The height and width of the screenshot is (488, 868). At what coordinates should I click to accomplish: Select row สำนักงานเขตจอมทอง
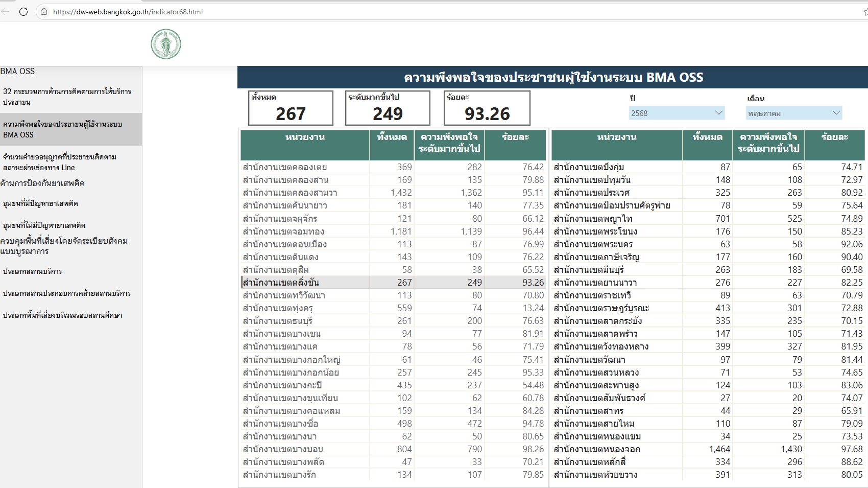[393, 231]
